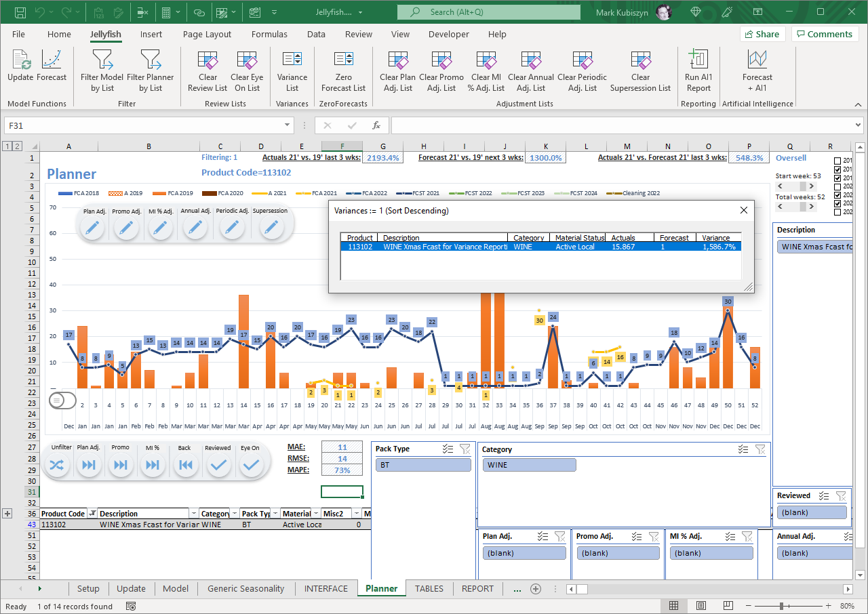Open the Formulas ribbon tab
This screenshot has width=868, height=614.
269,34
